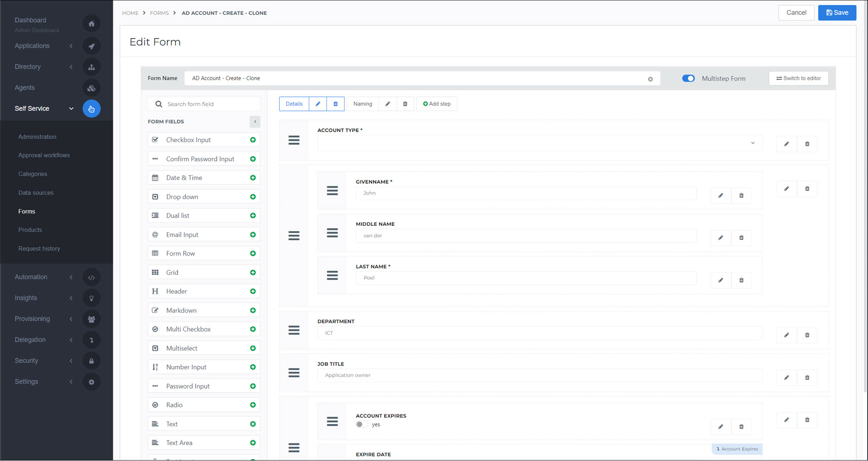Delete the Department field
The width and height of the screenshot is (868, 461).
click(807, 335)
